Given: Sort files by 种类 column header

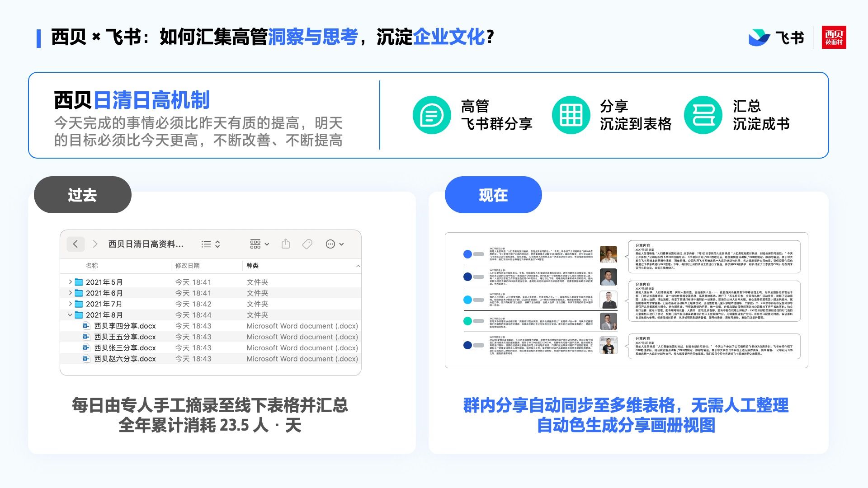Looking at the screenshot, I should pos(253,266).
